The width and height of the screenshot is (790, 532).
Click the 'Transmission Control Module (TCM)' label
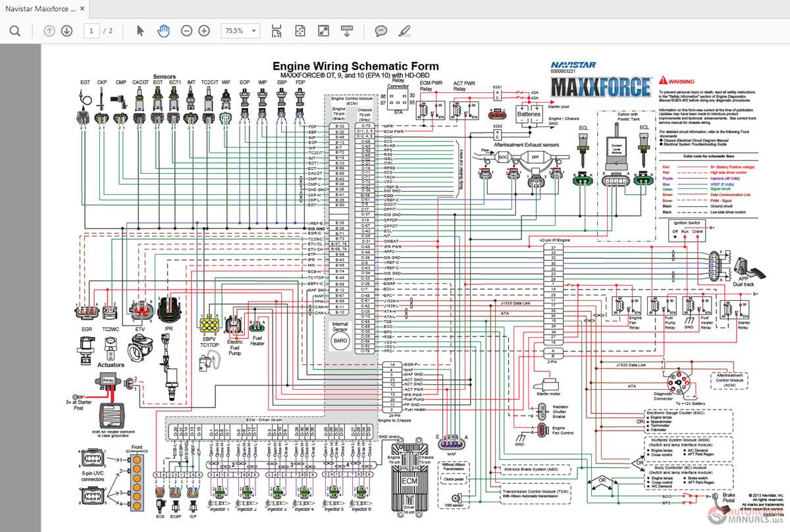click(x=535, y=491)
